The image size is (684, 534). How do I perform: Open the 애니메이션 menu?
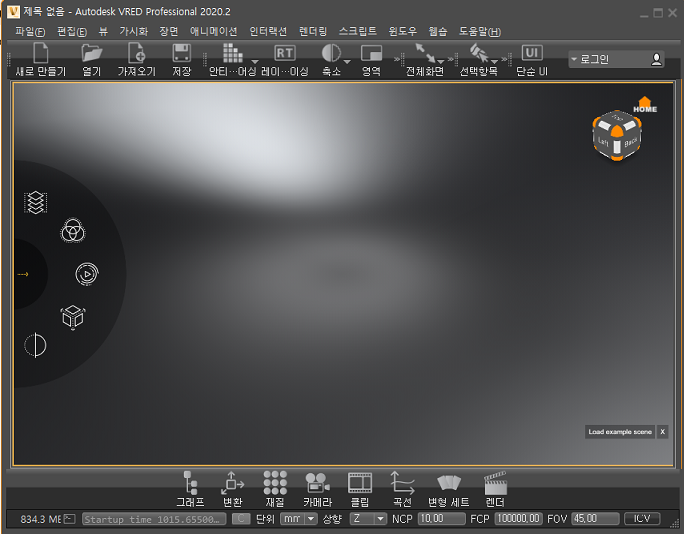213,31
